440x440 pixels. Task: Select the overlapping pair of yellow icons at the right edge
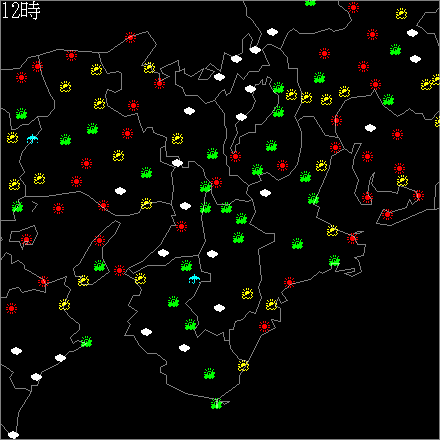pyautogui.click(x=431, y=82)
